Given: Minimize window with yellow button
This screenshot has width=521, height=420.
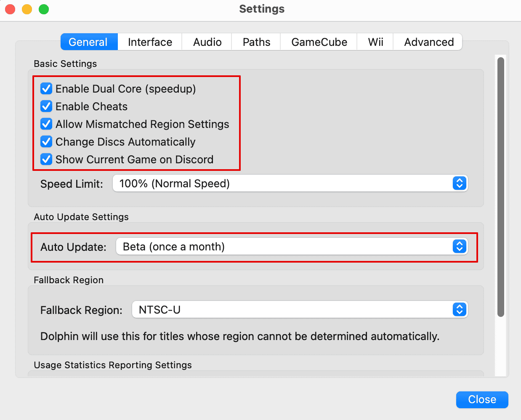Looking at the screenshot, I should click(27, 9).
